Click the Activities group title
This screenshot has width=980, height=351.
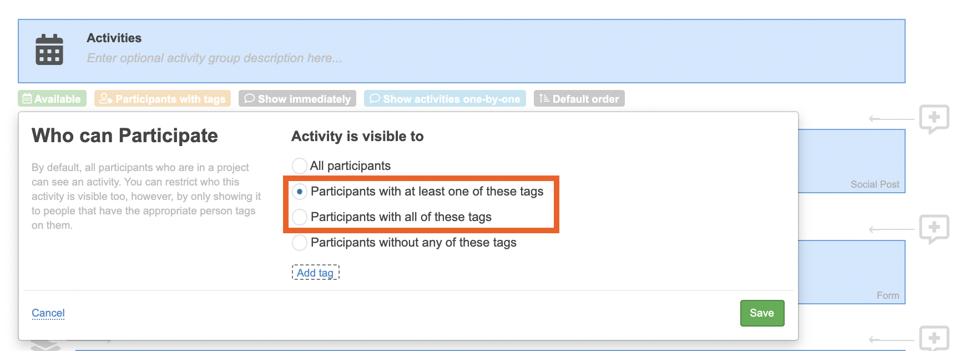[x=114, y=38]
